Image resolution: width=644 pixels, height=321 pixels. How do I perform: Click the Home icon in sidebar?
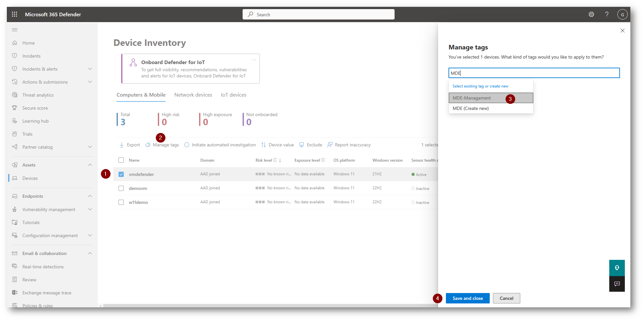pyautogui.click(x=15, y=43)
